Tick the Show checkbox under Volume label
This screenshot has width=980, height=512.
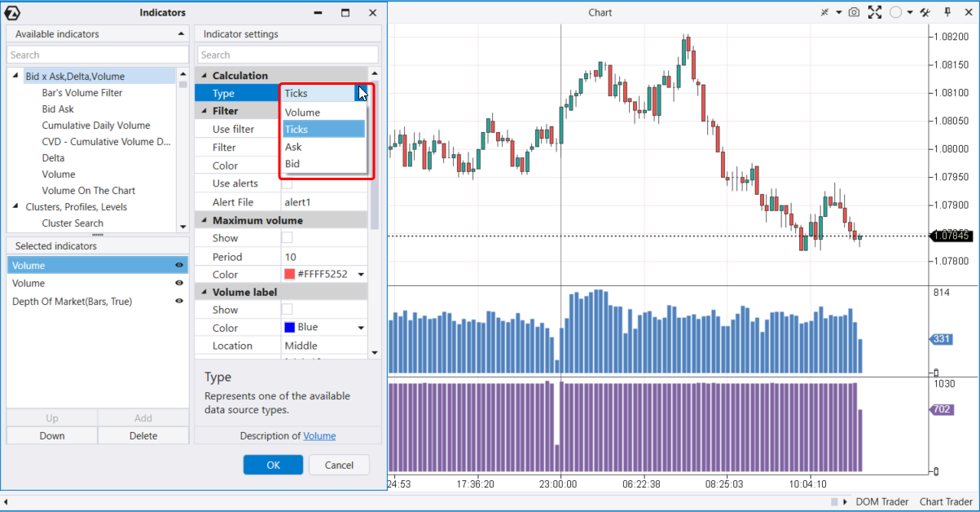pos(287,310)
